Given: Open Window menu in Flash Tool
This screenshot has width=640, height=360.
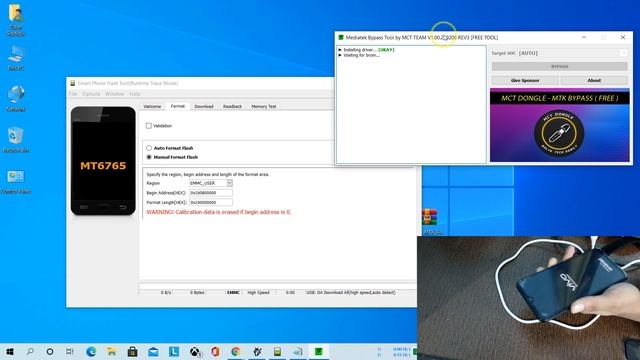Looking at the screenshot, I should [114, 94].
